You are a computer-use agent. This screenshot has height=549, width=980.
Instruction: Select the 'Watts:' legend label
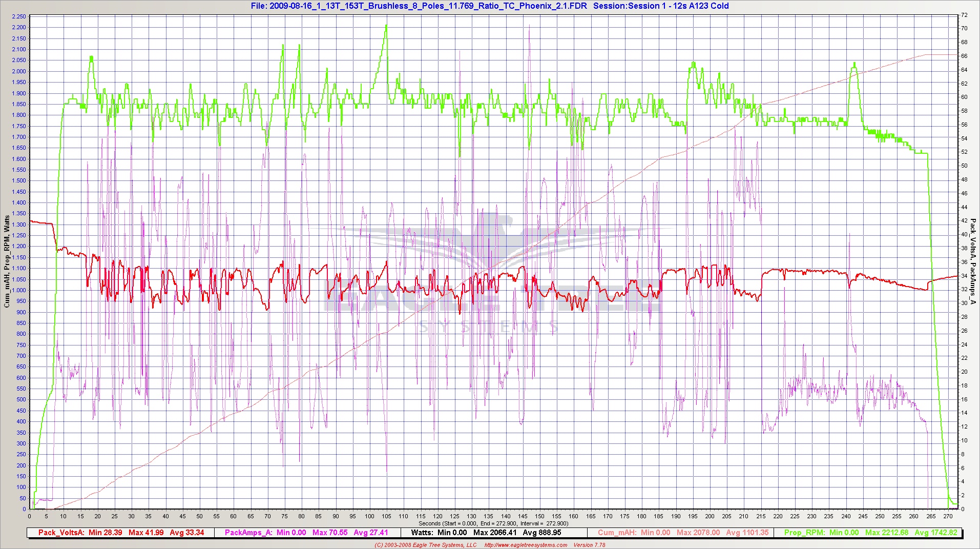tap(423, 533)
